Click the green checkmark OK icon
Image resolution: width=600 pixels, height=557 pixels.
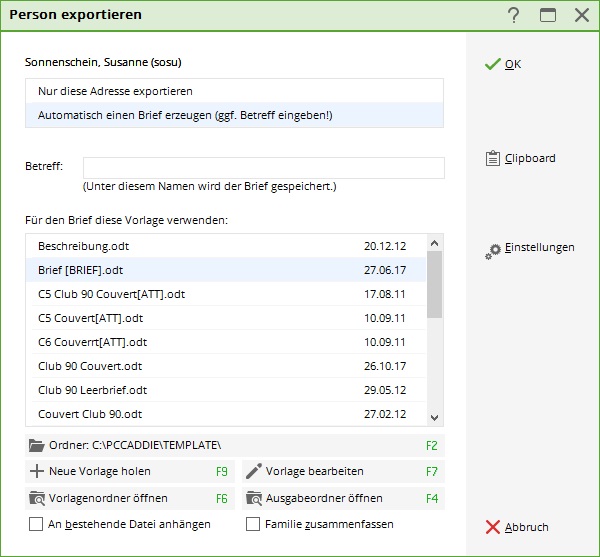(x=491, y=64)
